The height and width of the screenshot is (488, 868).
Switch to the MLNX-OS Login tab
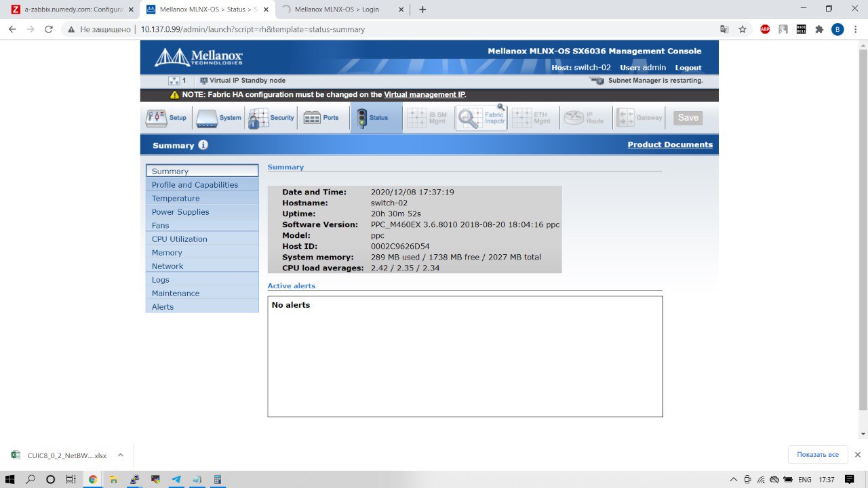pyautogui.click(x=342, y=9)
